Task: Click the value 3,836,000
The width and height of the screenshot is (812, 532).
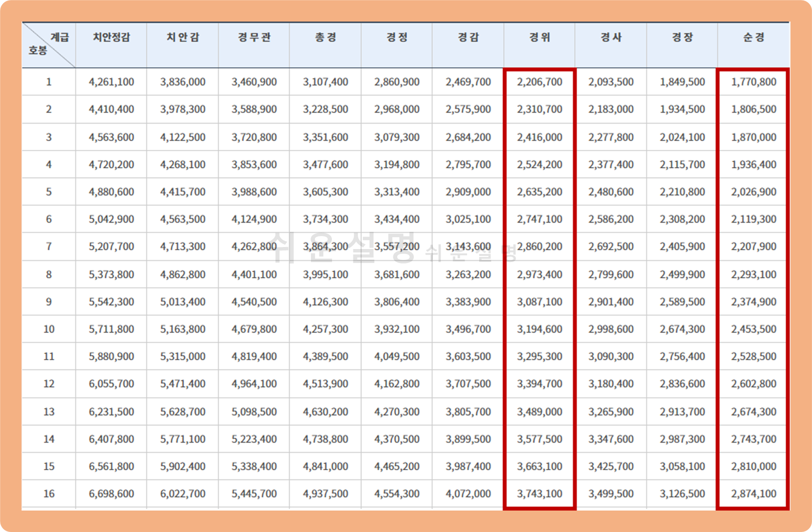Action: [183, 82]
